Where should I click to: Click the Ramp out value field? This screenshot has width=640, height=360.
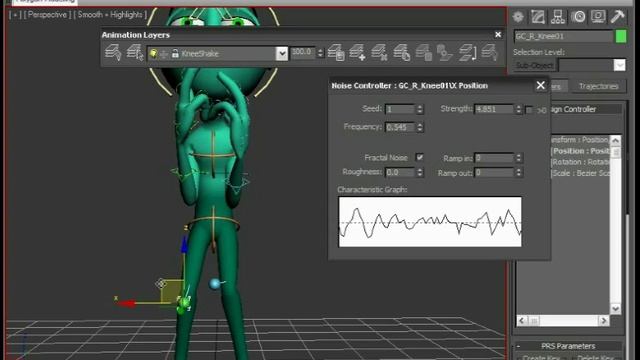click(494, 173)
